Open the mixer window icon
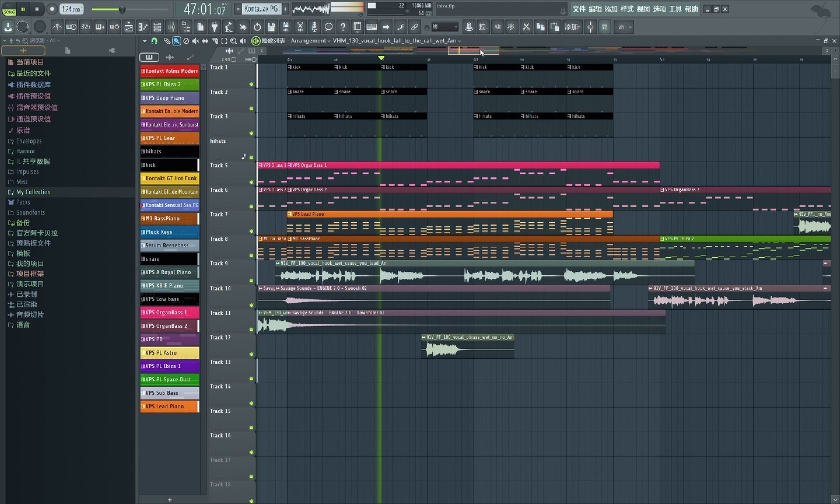Image resolution: width=840 pixels, height=504 pixels. pos(171,27)
